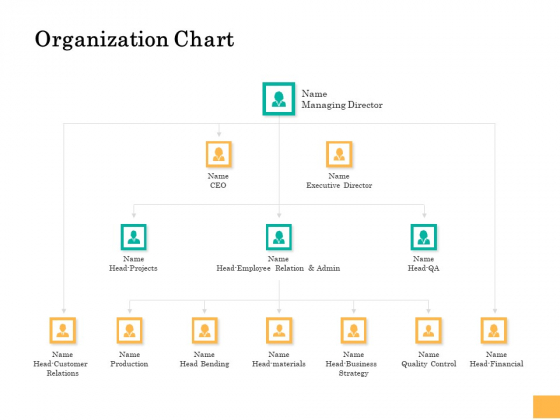Select Head Business Strategy person icon
Image resolution: width=560 pixels, height=420 pixels.
[x=353, y=330]
